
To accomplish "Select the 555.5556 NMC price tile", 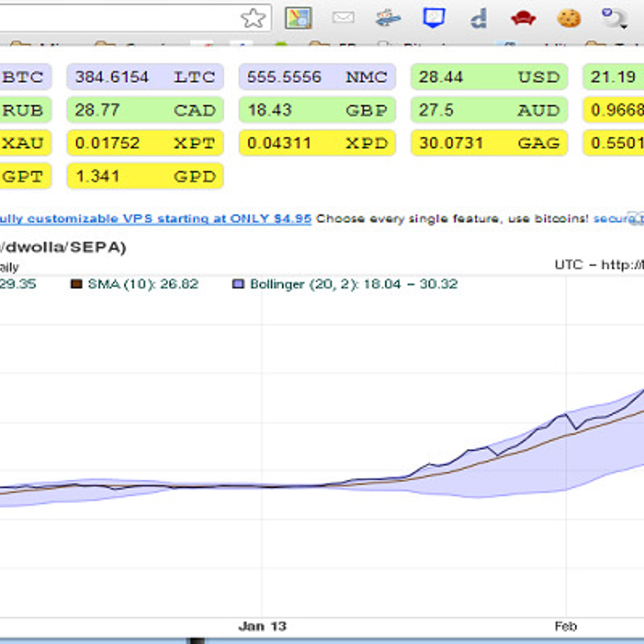I will (x=317, y=77).
